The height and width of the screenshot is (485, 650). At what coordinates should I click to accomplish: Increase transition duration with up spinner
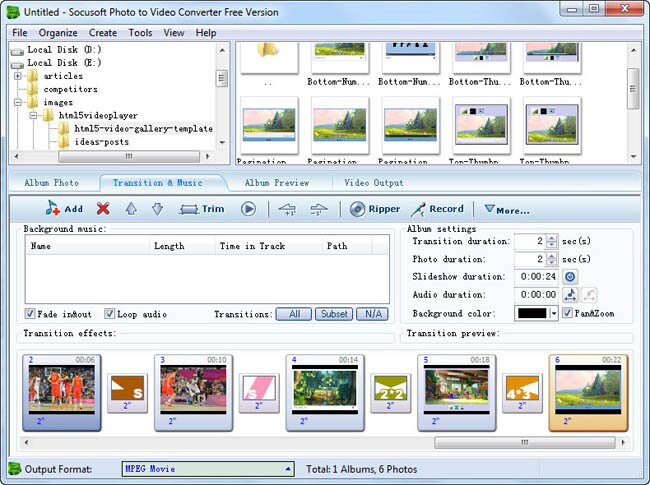551,238
